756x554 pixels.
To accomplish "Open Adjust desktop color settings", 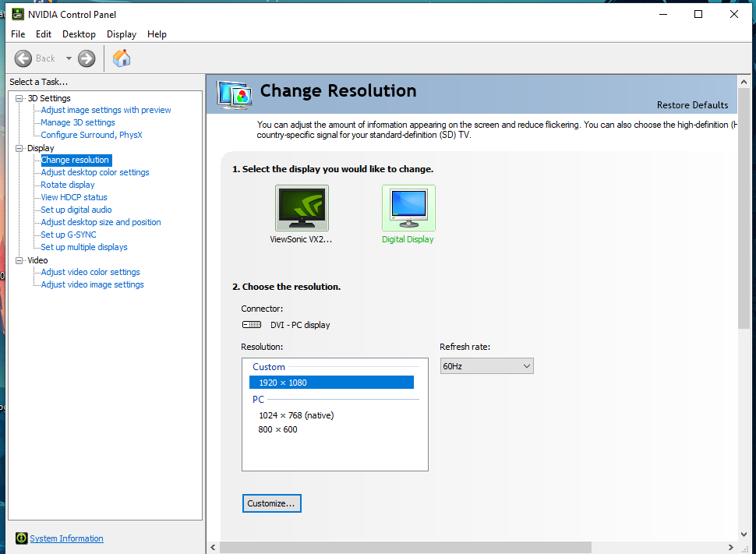I will point(95,172).
